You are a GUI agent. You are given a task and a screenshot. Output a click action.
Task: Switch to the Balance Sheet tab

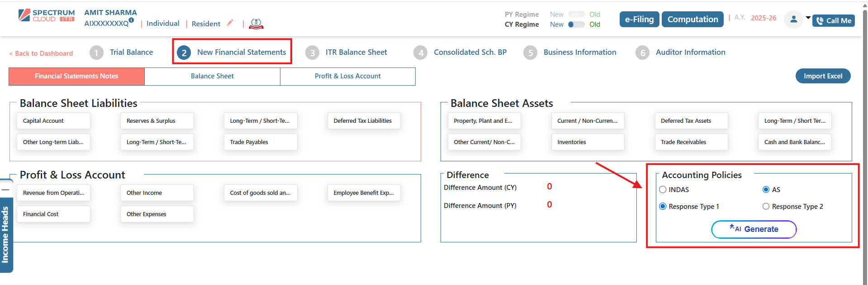coord(212,76)
